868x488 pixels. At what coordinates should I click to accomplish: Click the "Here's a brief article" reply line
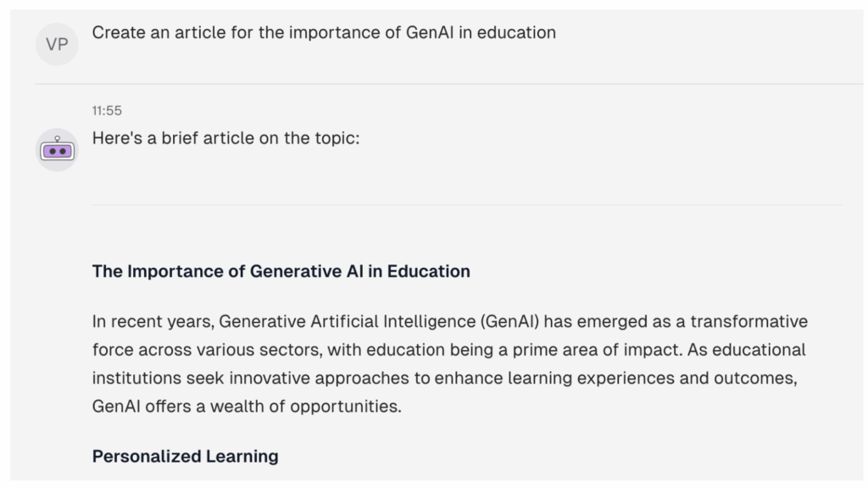pyautogui.click(x=225, y=138)
